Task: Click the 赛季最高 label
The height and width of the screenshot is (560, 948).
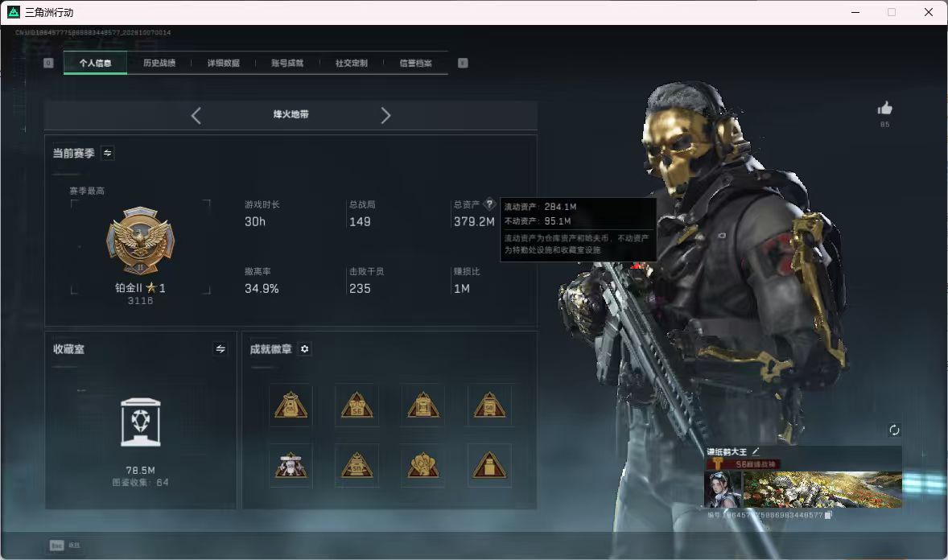Action: tap(87, 191)
